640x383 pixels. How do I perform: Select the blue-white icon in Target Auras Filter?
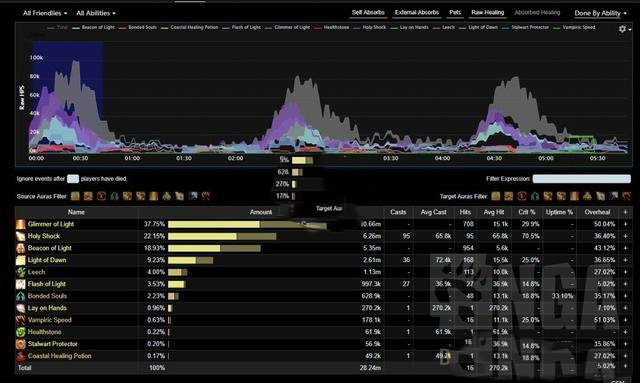click(x=613, y=196)
